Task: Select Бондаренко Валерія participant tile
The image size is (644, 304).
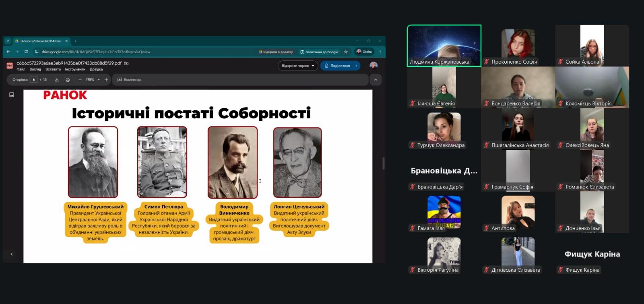Action: point(518,87)
